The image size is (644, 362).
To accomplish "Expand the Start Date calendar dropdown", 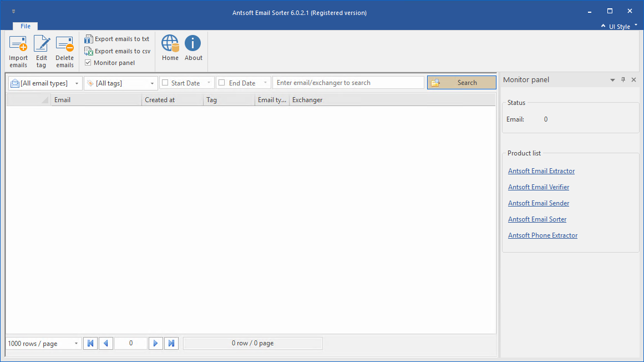I will click(209, 83).
